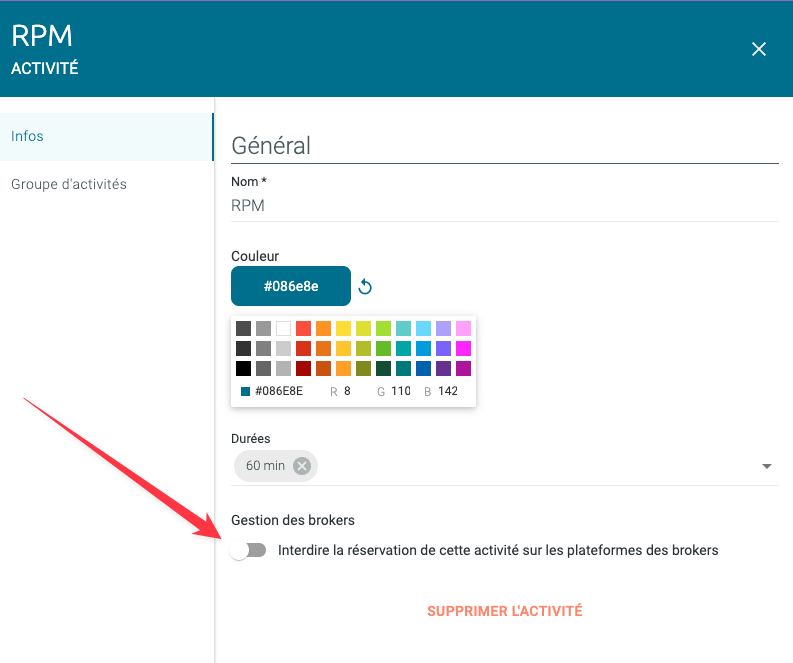Pick the lavender swatch in top row

[444, 328]
